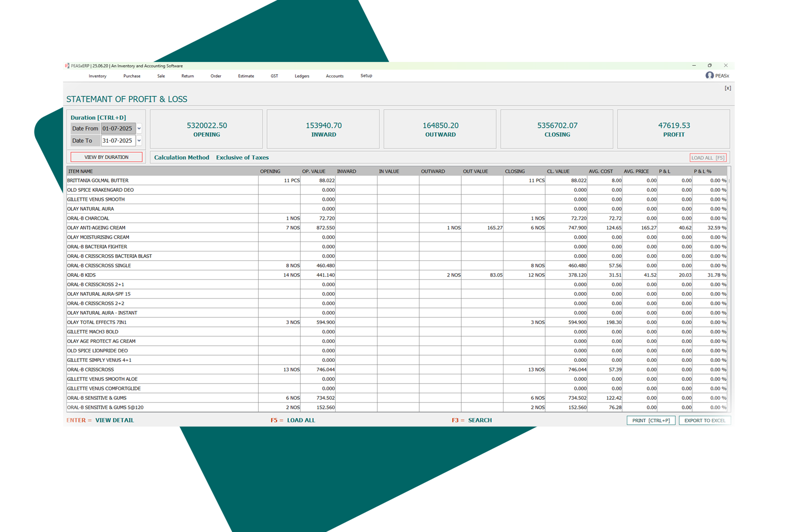This screenshot has width=789, height=532.
Task: Close the Profit & Loss panel with [x]
Action: coord(728,88)
